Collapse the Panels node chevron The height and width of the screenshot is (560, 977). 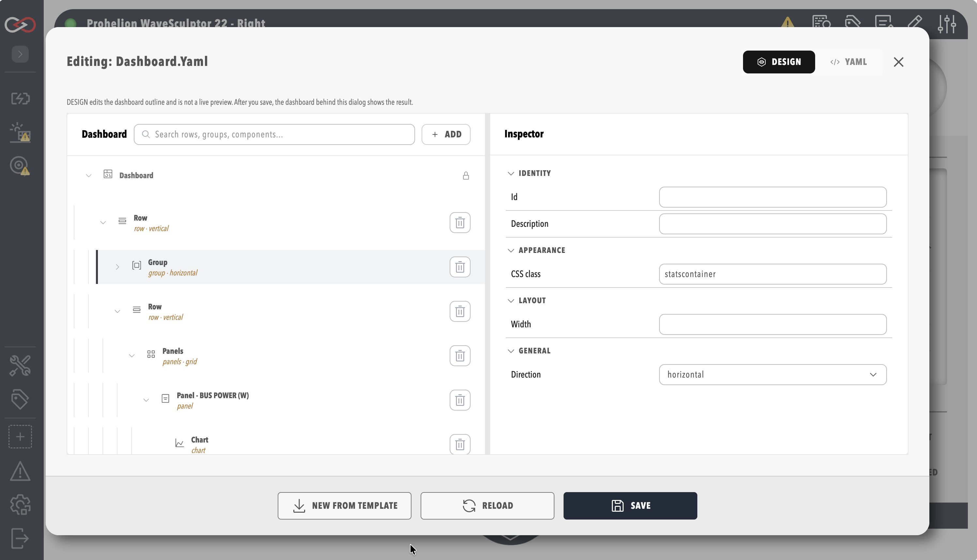coord(132,356)
